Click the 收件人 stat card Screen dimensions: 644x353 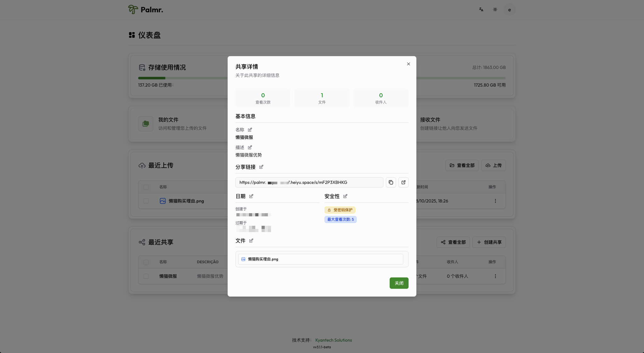[x=381, y=98]
